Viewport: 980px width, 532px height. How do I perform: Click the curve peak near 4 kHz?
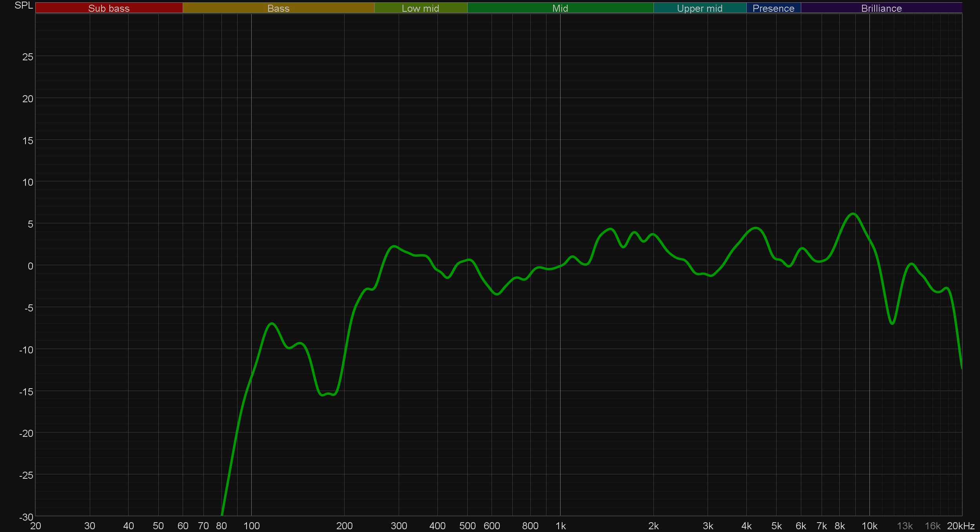tap(755, 228)
